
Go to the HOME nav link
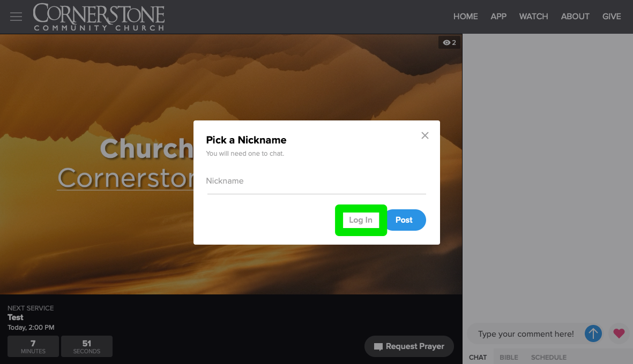[465, 17]
